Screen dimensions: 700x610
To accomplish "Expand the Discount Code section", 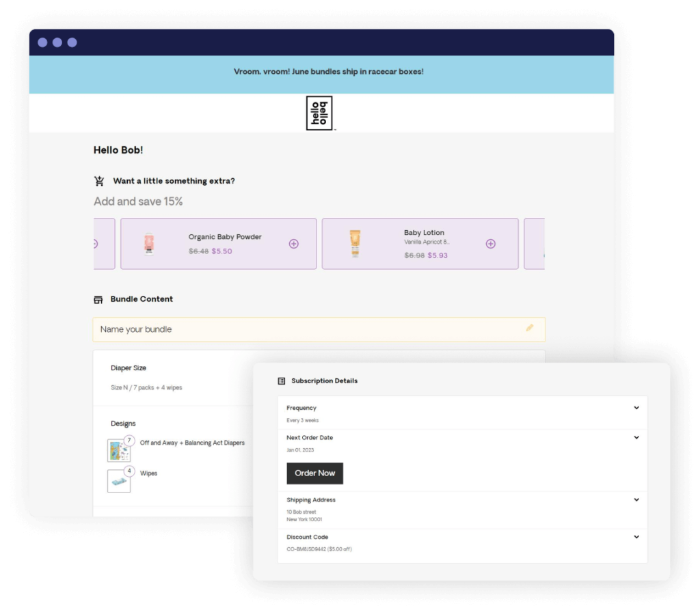I will click(637, 537).
